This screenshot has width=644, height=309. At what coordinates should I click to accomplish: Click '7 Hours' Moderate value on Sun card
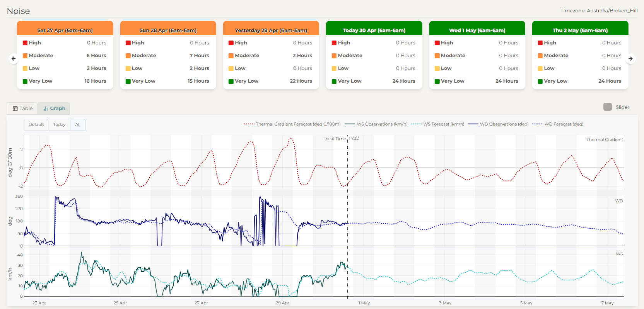tap(199, 56)
